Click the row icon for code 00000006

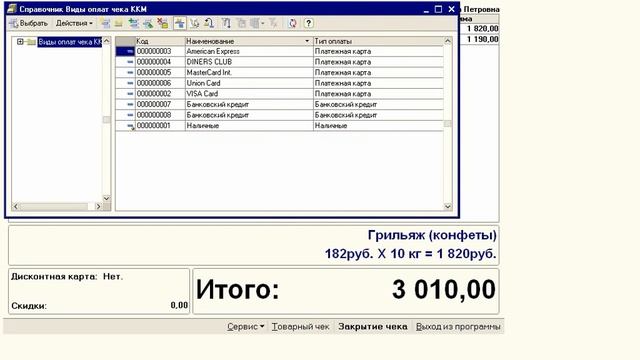(130, 83)
